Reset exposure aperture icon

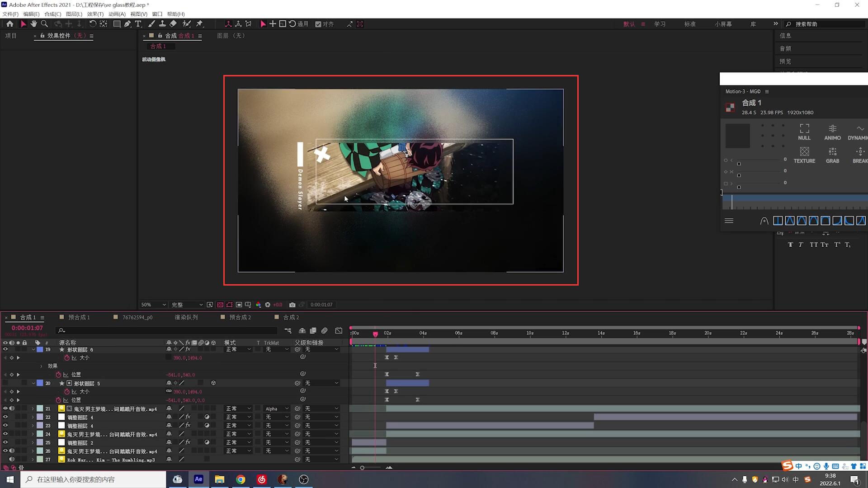268,305
